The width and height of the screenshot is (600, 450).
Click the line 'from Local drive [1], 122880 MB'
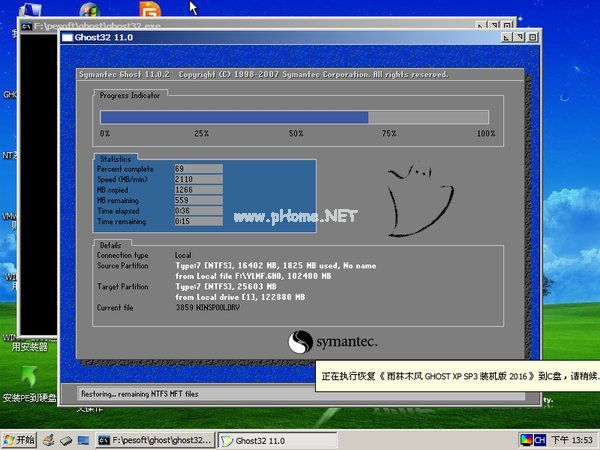point(240,297)
